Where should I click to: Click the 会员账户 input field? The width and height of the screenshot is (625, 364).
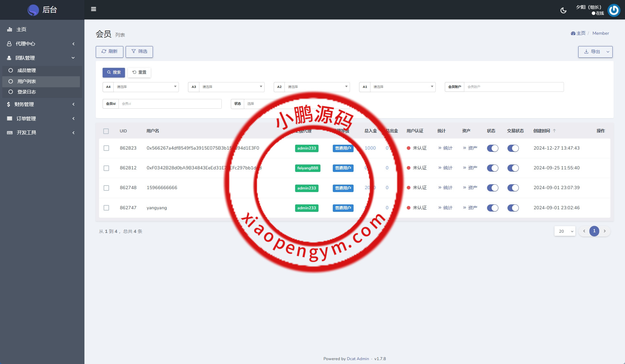(514, 87)
